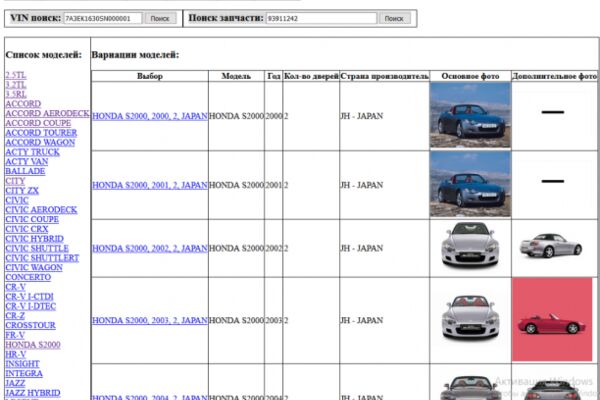The image size is (600, 400).
Task: Open INSIGHT model link
Action: coord(23,364)
